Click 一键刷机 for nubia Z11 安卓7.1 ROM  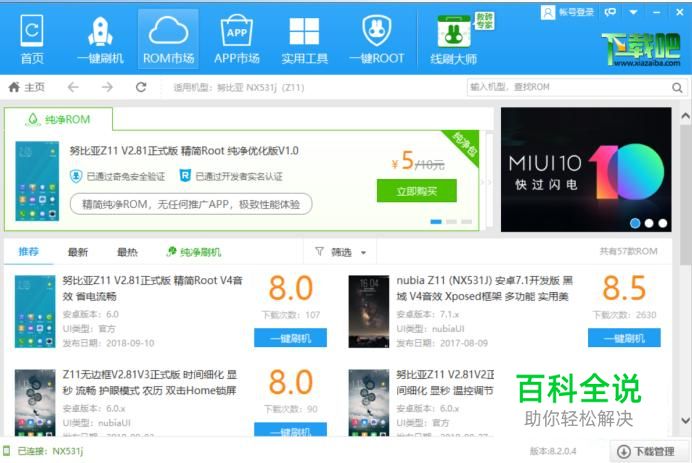pyautogui.click(x=624, y=338)
